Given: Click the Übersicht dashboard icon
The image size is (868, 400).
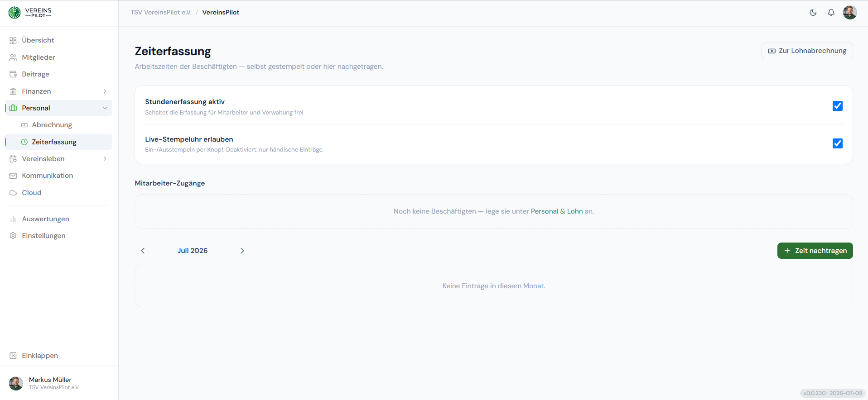Looking at the screenshot, I should click(13, 41).
